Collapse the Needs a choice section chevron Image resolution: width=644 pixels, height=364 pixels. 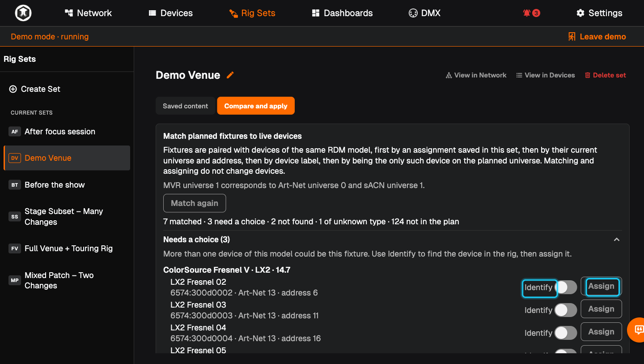[x=617, y=240]
